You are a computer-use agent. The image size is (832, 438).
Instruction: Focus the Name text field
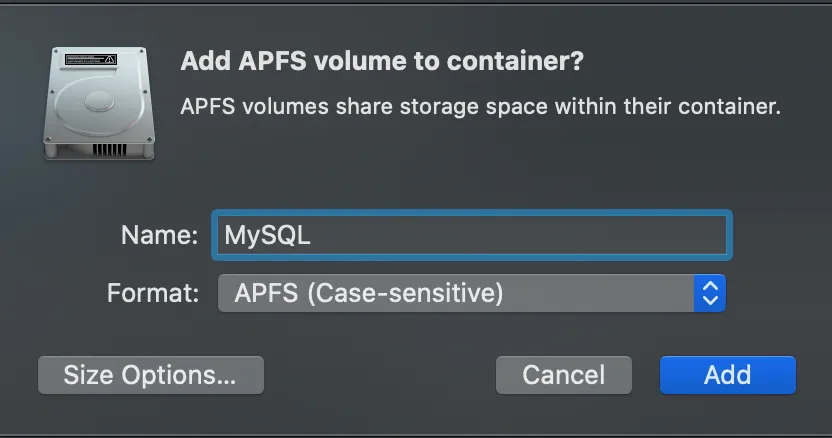(470, 235)
